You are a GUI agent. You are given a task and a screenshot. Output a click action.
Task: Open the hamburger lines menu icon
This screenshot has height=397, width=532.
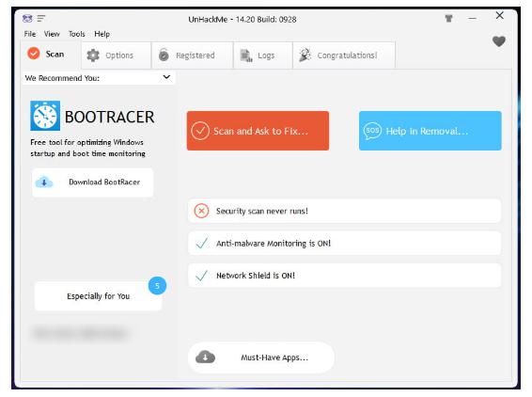tap(41, 18)
